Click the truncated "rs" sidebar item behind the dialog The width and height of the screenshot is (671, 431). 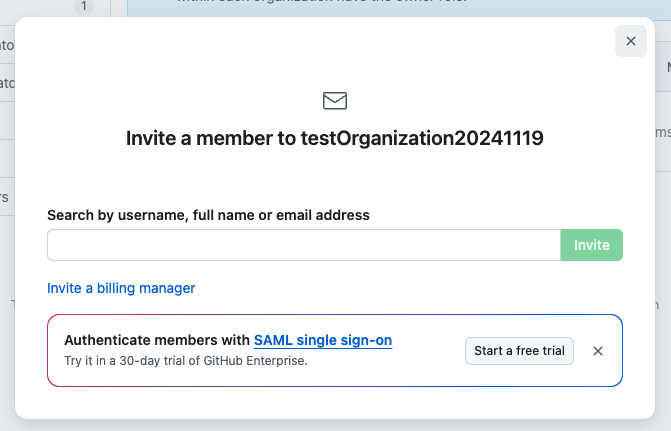(5, 197)
